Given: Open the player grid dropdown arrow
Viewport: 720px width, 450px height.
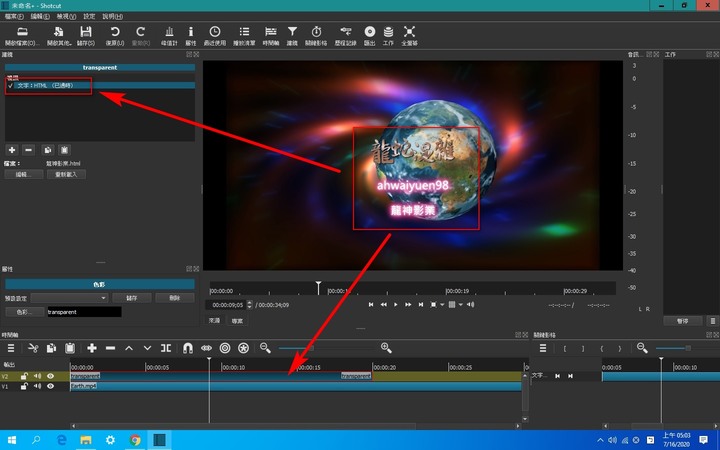Looking at the screenshot, I should tap(461, 304).
